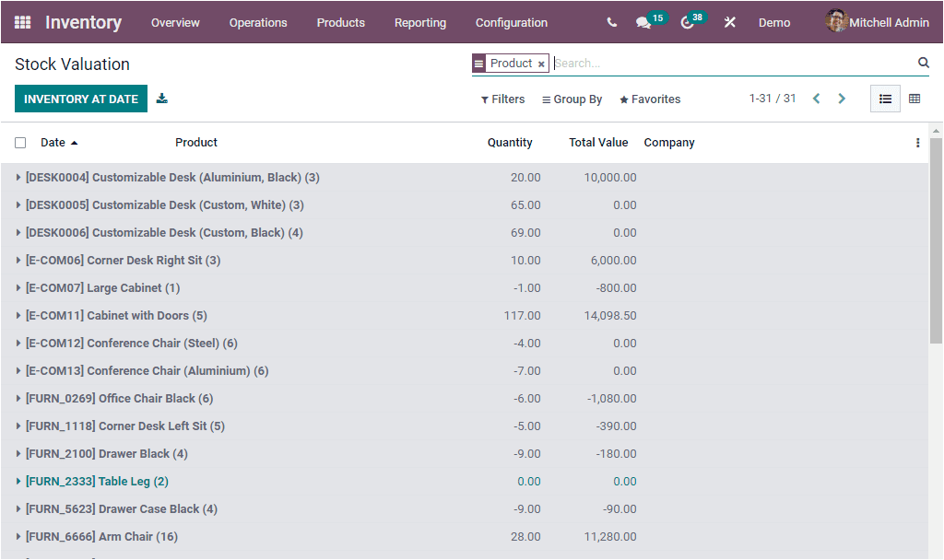This screenshot has height=560, width=944.
Task: Open the Favorites dropdown
Action: coord(649,99)
